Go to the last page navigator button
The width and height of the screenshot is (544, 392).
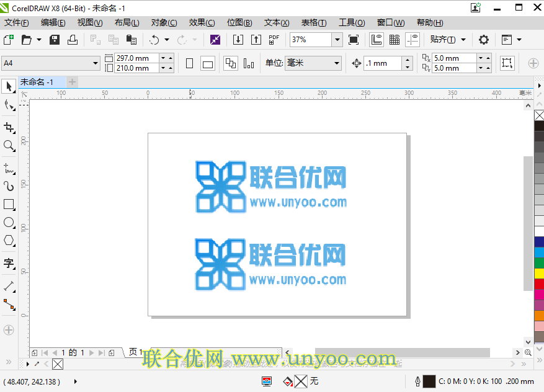pyautogui.click(x=101, y=353)
